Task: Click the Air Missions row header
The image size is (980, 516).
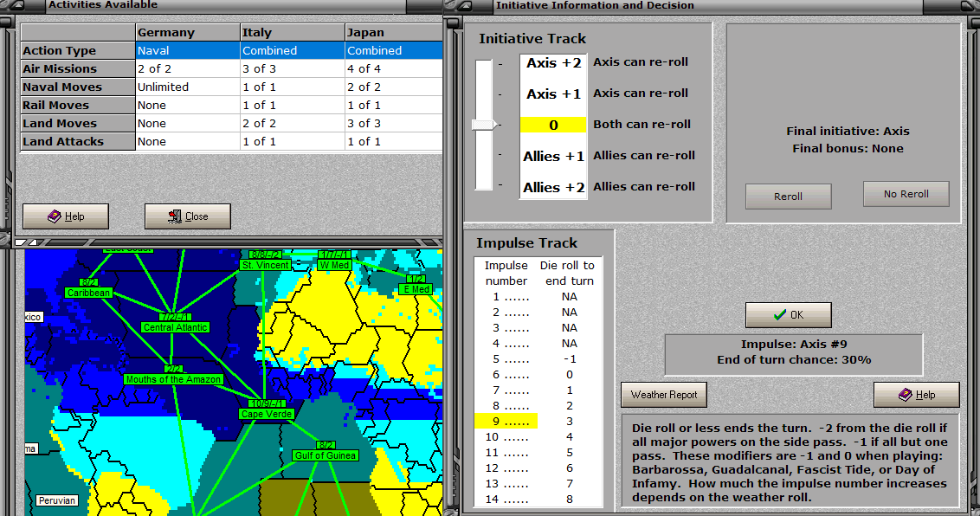Action: [78, 68]
